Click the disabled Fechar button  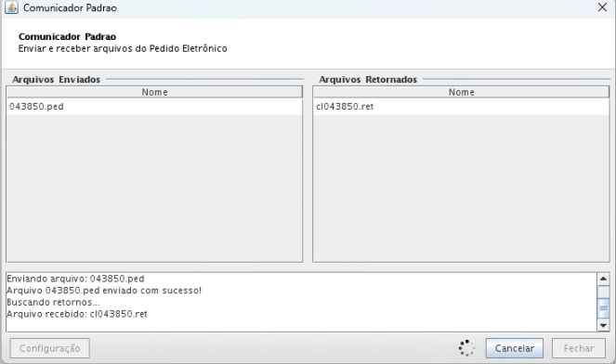coord(579,348)
